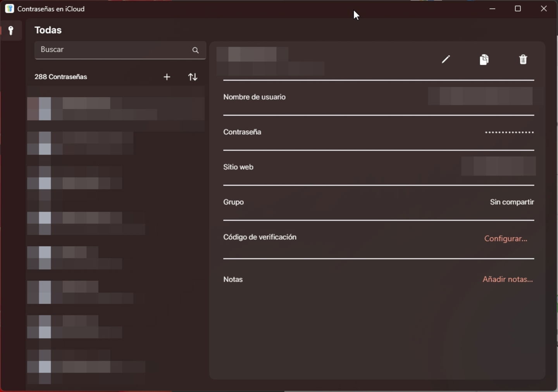Click the Notas label
Screen dimensions: 558x392
233,279
